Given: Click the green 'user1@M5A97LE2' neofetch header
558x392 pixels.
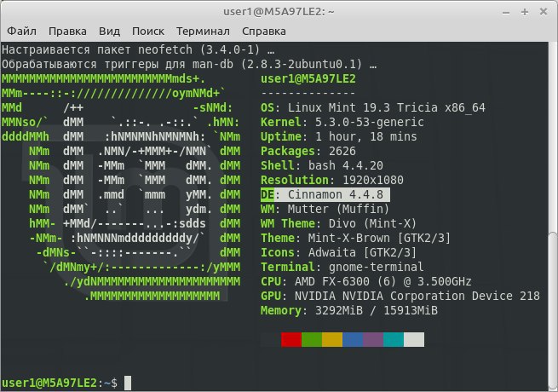Looking at the screenshot, I should (308, 78).
